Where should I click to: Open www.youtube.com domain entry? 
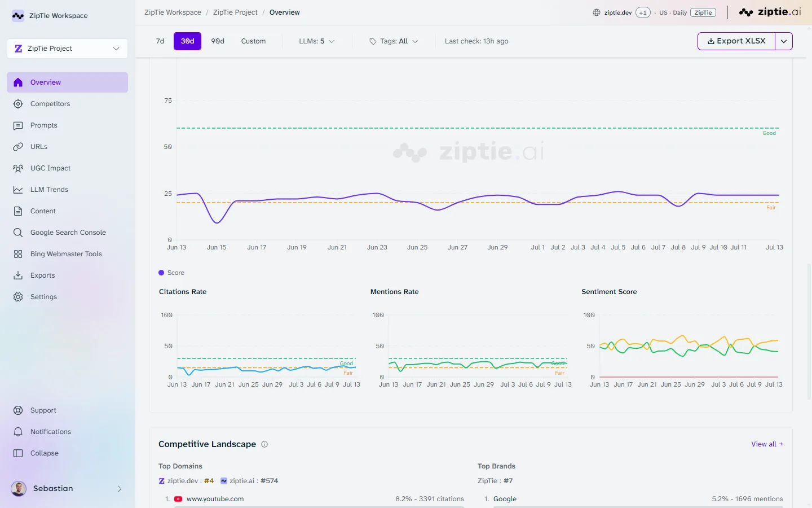pos(215,499)
